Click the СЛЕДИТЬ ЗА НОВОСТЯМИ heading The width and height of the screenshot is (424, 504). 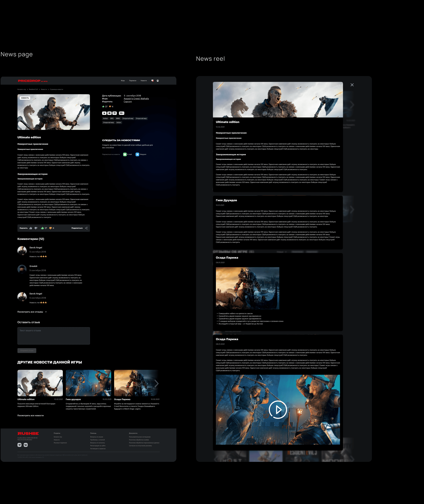[121, 140]
